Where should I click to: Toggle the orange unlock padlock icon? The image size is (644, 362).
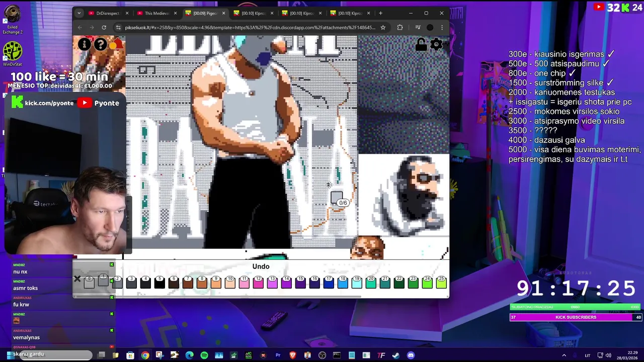pyautogui.click(x=421, y=45)
